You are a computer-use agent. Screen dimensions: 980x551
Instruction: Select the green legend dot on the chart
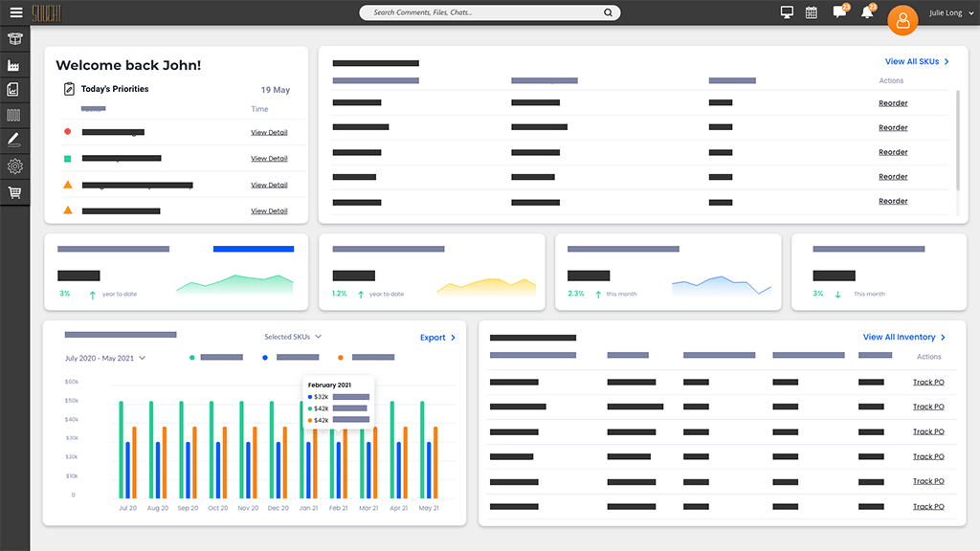coord(192,357)
